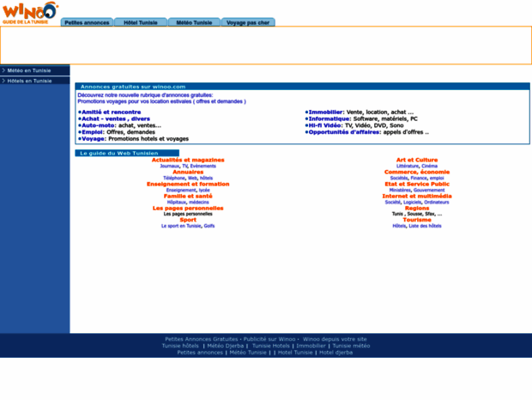Open the Hi-fi Vidéo category
The height and width of the screenshot is (400, 532).
coord(324,125)
